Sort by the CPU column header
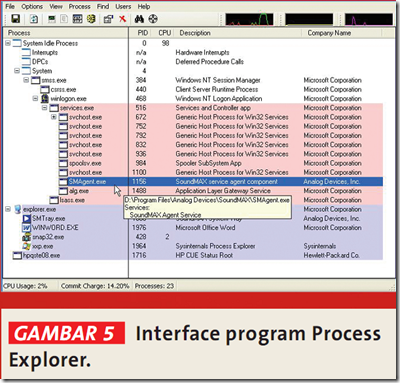Viewport: 400px width, 383px height. coord(164,33)
